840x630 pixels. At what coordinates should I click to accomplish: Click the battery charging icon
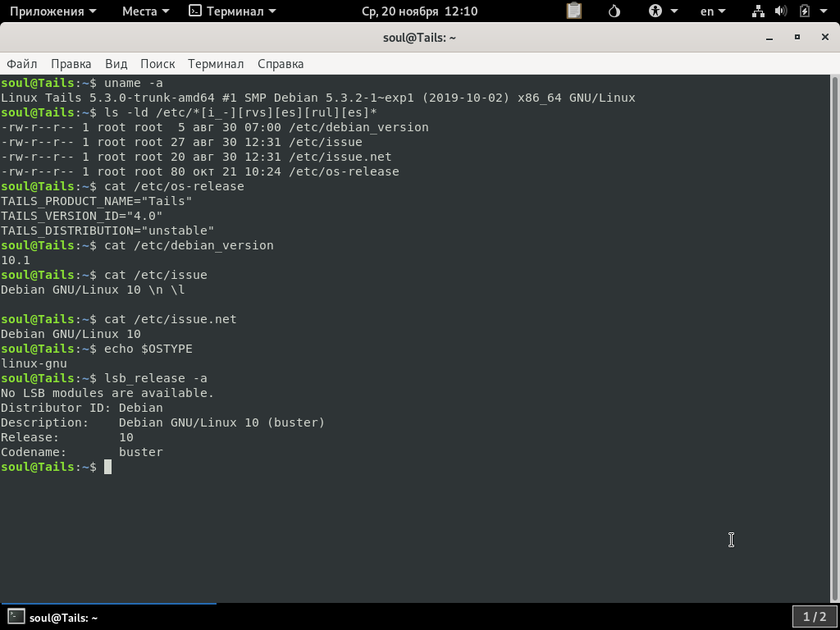(805, 11)
